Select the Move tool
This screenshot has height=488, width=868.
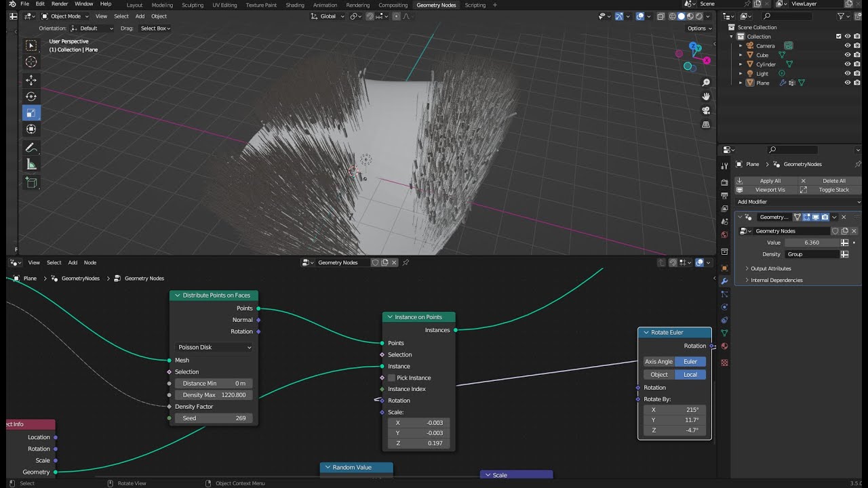point(31,80)
